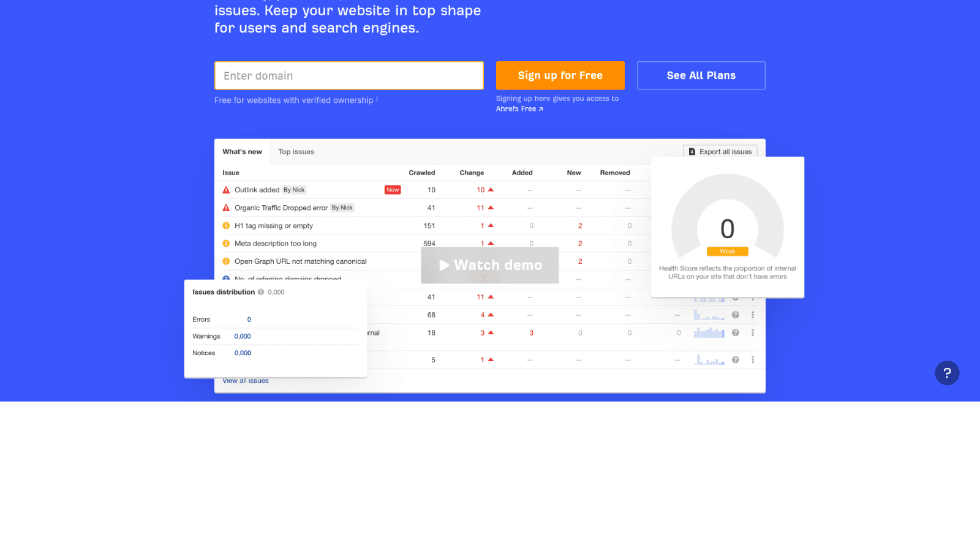Select Open Graph URL not matching canonical issue
This screenshot has height=551, width=980.
pos(301,261)
